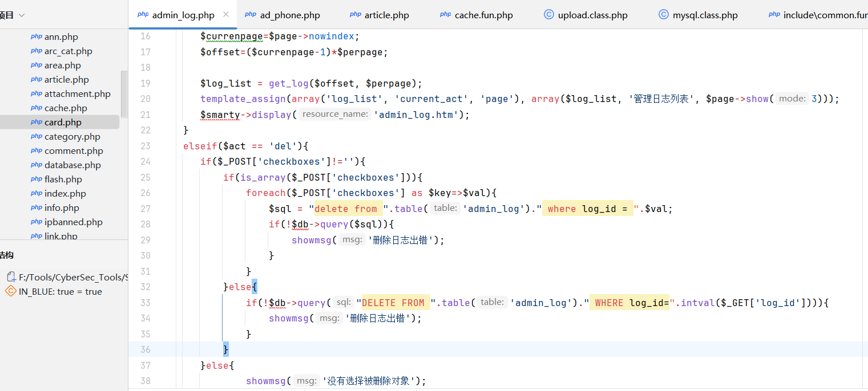Click the constant icon next to IN_BLUE

pos(11,291)
